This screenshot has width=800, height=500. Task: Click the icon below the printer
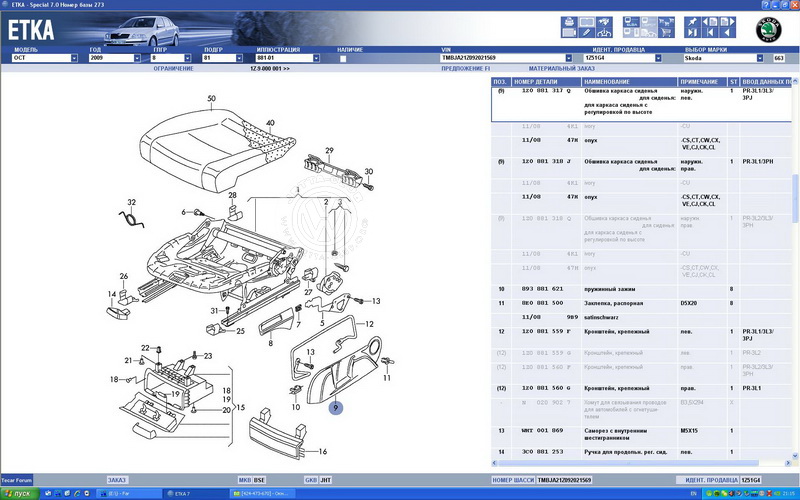(568, 33)
